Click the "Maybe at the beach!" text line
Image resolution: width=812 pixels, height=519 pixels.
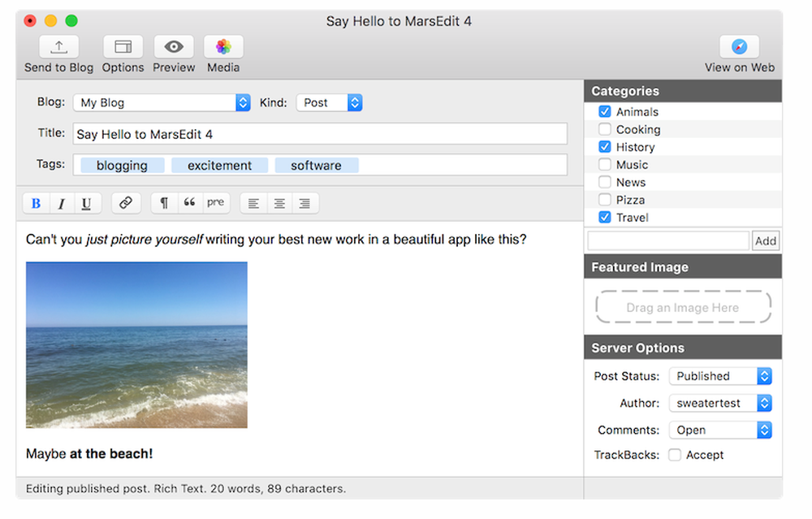pos(89,454)
